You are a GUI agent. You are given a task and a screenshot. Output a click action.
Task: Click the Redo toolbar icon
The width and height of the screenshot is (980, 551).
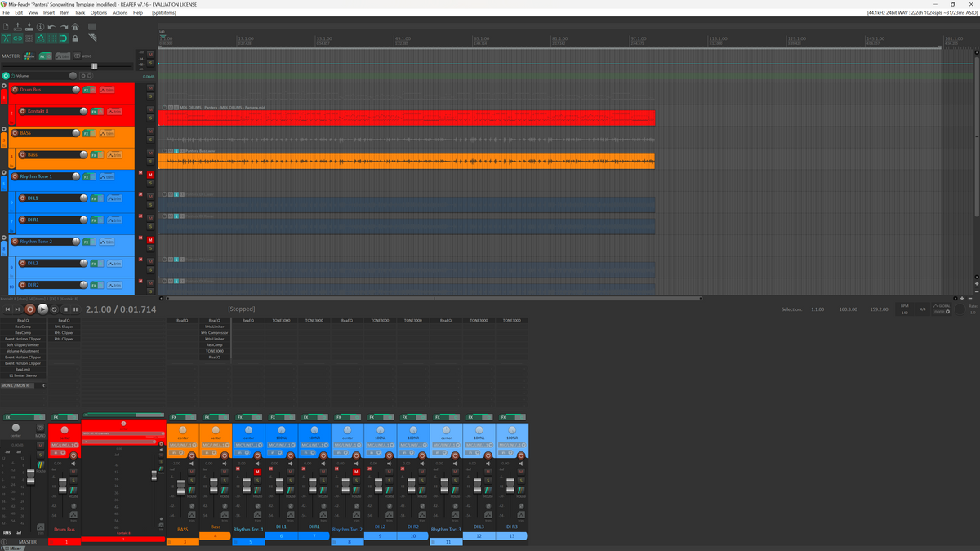[x=64, y=26]
